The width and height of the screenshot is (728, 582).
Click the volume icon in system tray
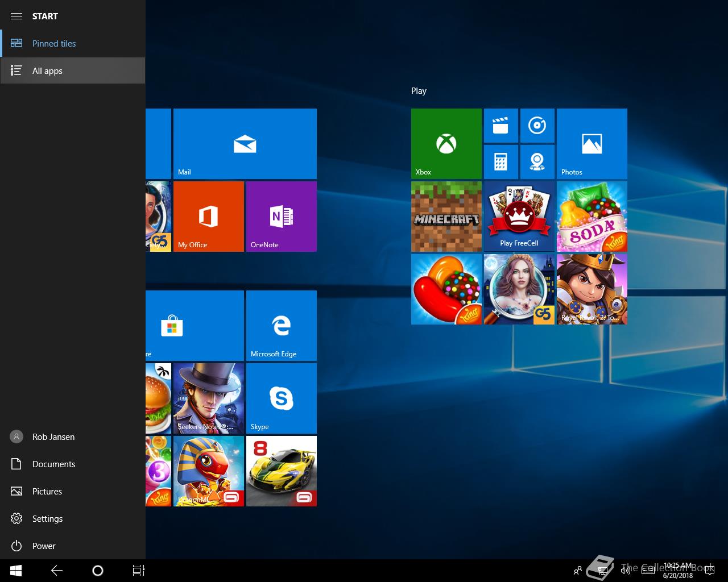pyautogui.click(x=626, y=571)
